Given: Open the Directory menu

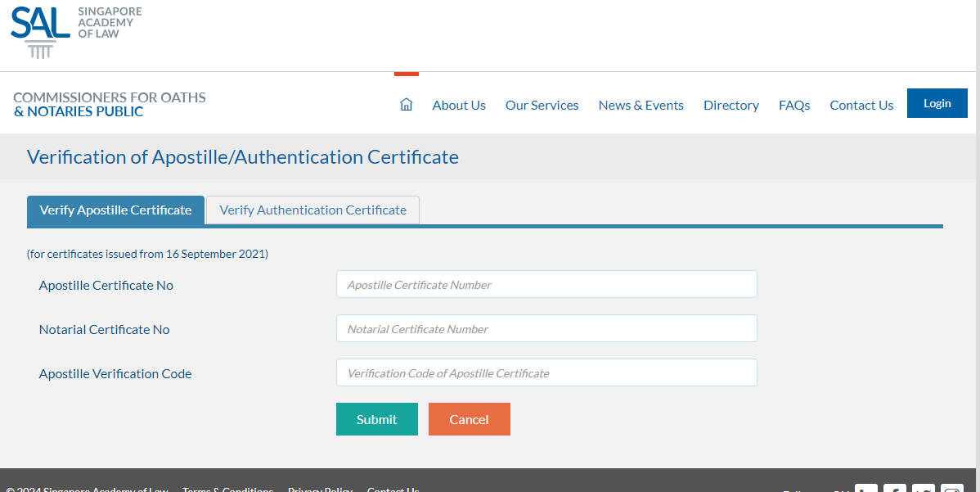Looking at the screenshot, I should click(x=731, y=105).
